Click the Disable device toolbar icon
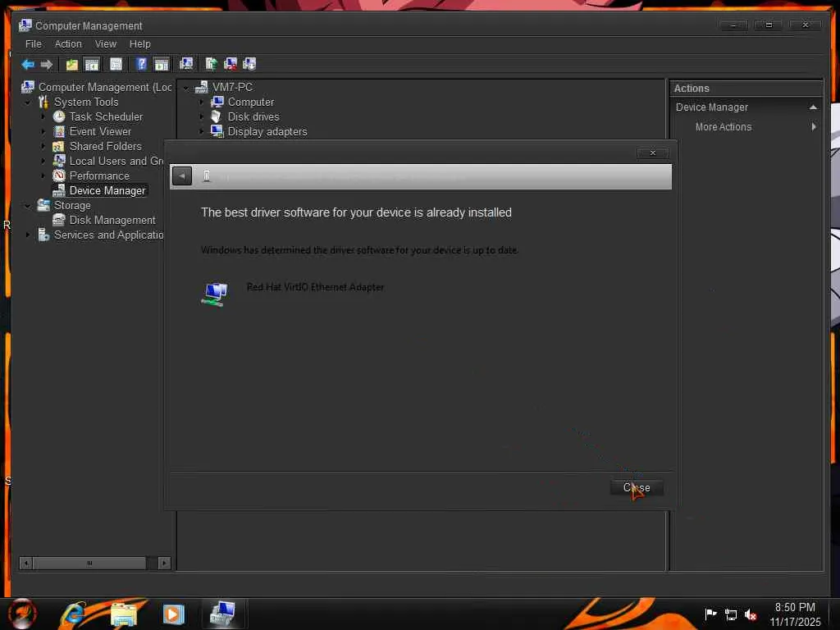This screenshot has width=840, height=630. click(249, 64)
